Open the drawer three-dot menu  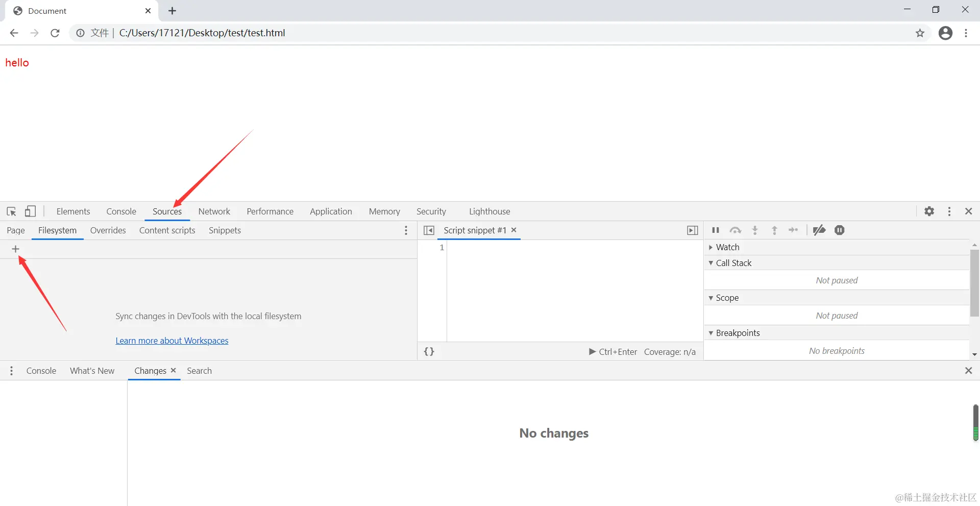click(11, 371)
